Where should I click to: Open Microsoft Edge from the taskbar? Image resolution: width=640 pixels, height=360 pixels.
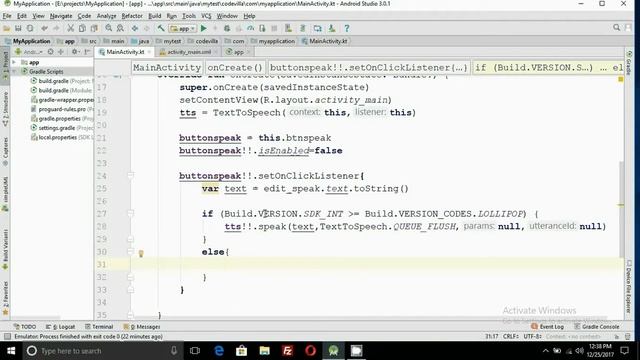point(219,351)
